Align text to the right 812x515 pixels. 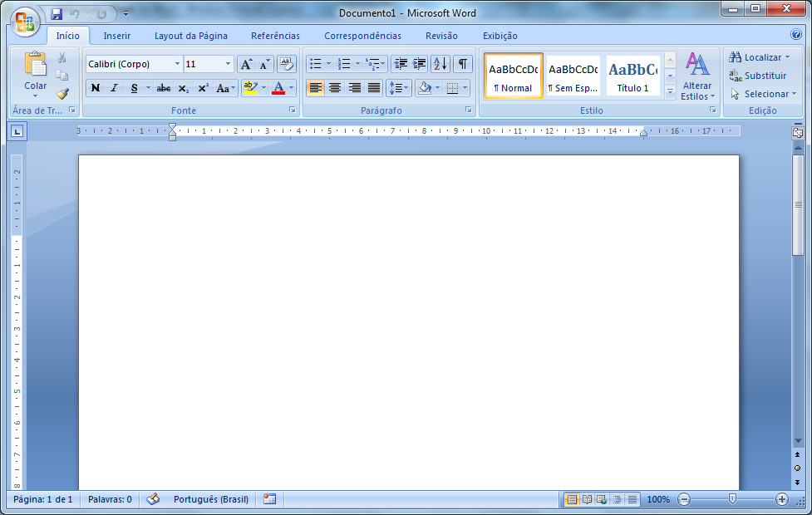(x=355, y=88)
